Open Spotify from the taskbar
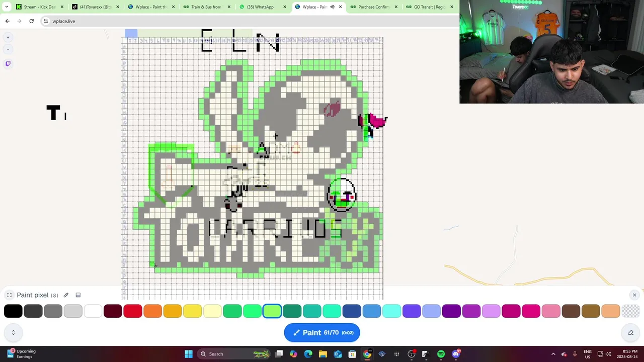This screenshot has width=644, height=362. tap(441, 354)
